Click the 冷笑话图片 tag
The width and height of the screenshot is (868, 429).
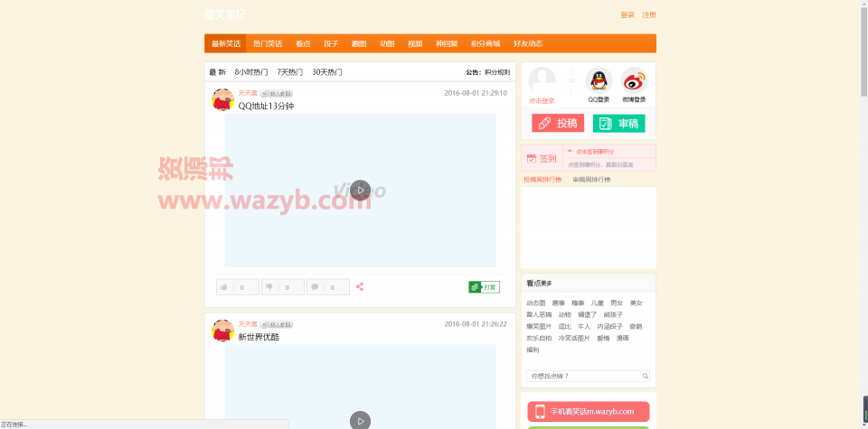(x=575, y=338)
